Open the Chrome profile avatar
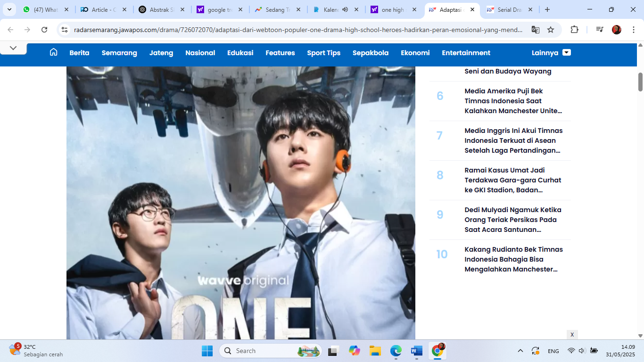Screen dimensions: 644x362 click(617, 30)
